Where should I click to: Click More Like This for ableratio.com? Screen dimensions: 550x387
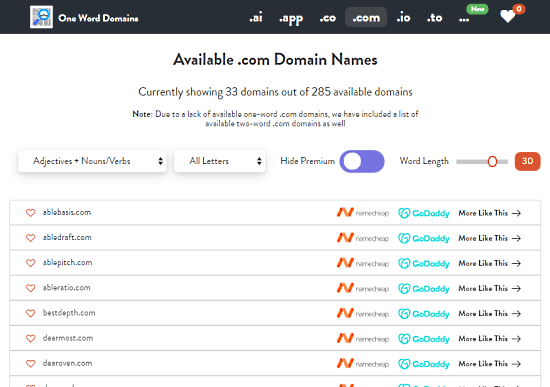(x=489, y=288)
